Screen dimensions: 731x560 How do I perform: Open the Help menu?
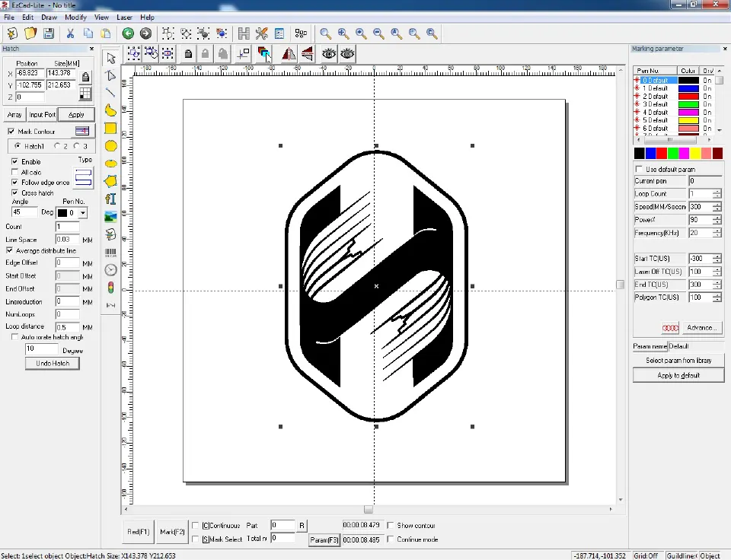[147, 17]
